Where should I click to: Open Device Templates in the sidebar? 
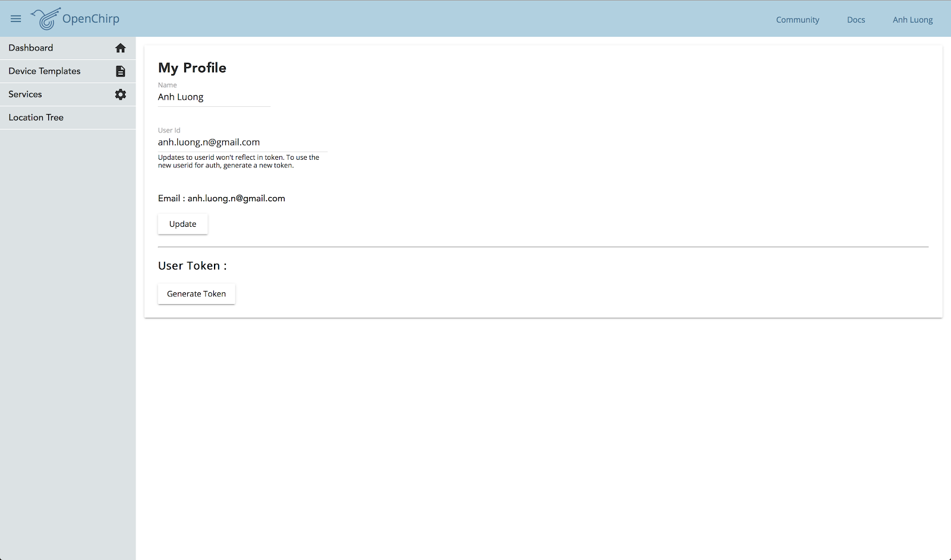pos(68,71)
